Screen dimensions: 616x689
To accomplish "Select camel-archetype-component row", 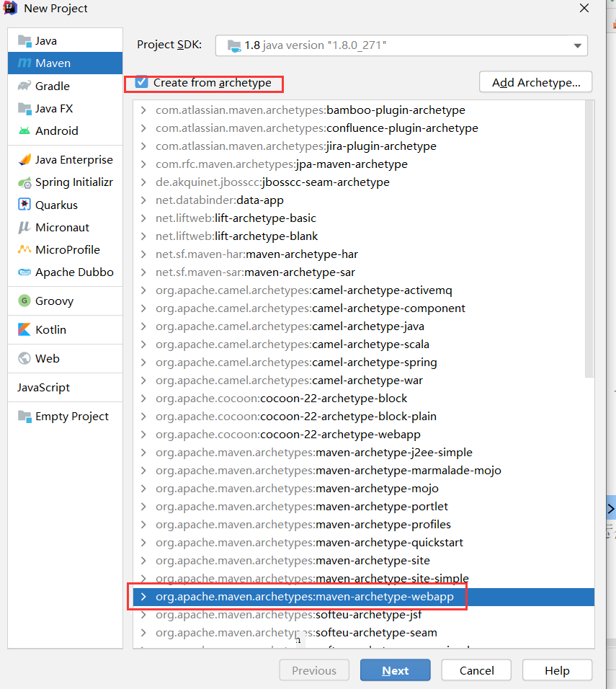I will (x=363, y=308).
